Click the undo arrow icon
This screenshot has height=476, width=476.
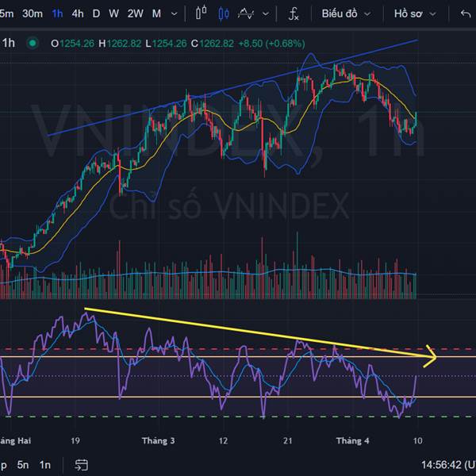point(466,13)
